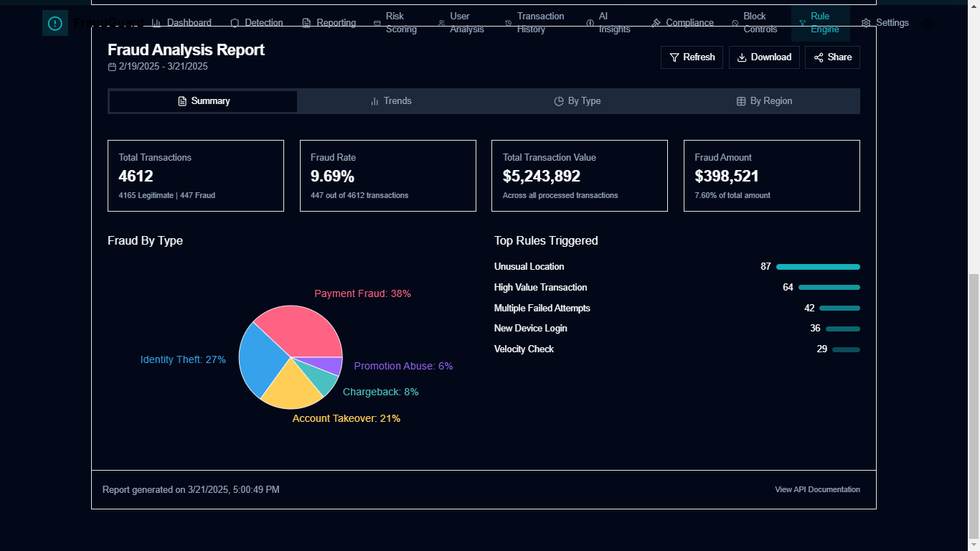Select the Rule Engine nav item

coord(820,23)
